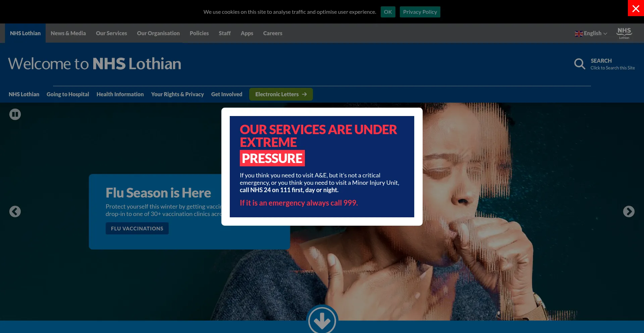This screenshot has width=644, height=333.
Task: Advance to next carousel slide
Action: 629,212
